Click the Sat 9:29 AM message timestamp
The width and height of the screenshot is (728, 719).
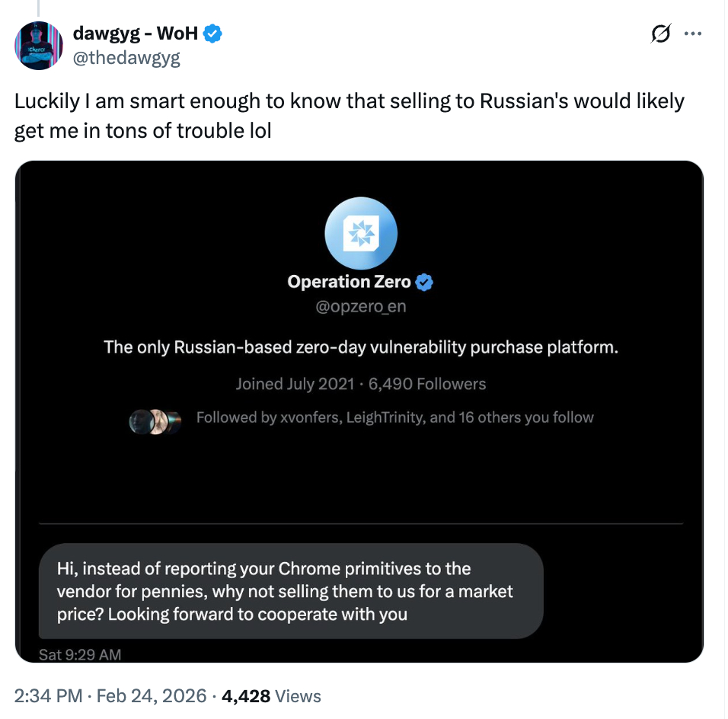(x=80, y=654)
